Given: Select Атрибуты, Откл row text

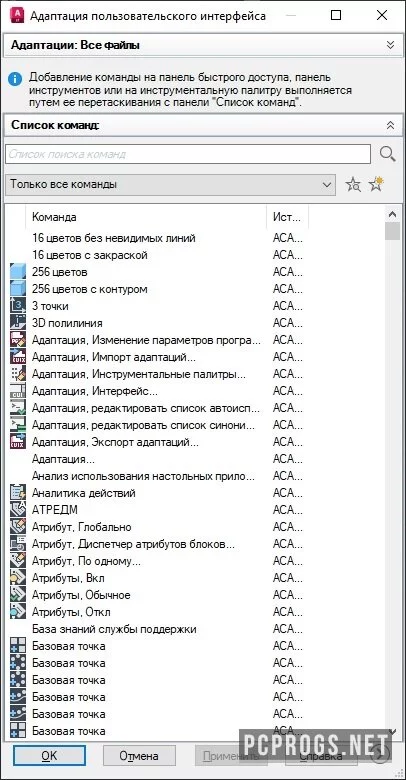Looking at the screenshot, I should click(71, 612).
